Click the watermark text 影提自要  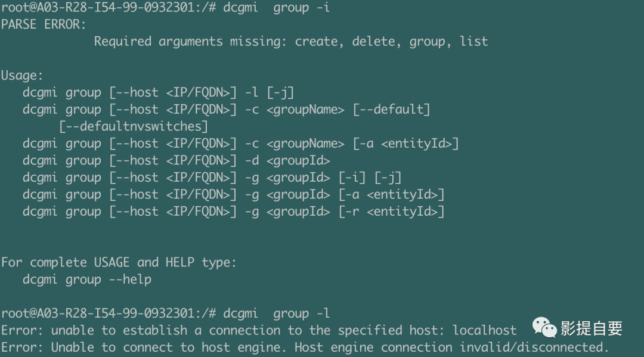tap(592, 328)
